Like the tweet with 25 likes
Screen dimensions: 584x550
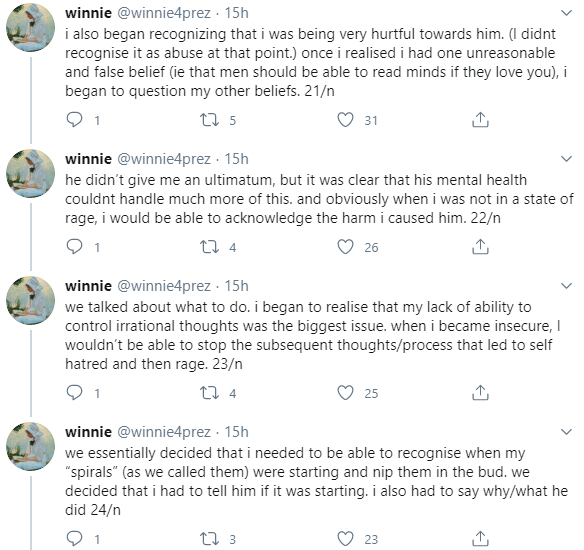click(x=345, y=393)
